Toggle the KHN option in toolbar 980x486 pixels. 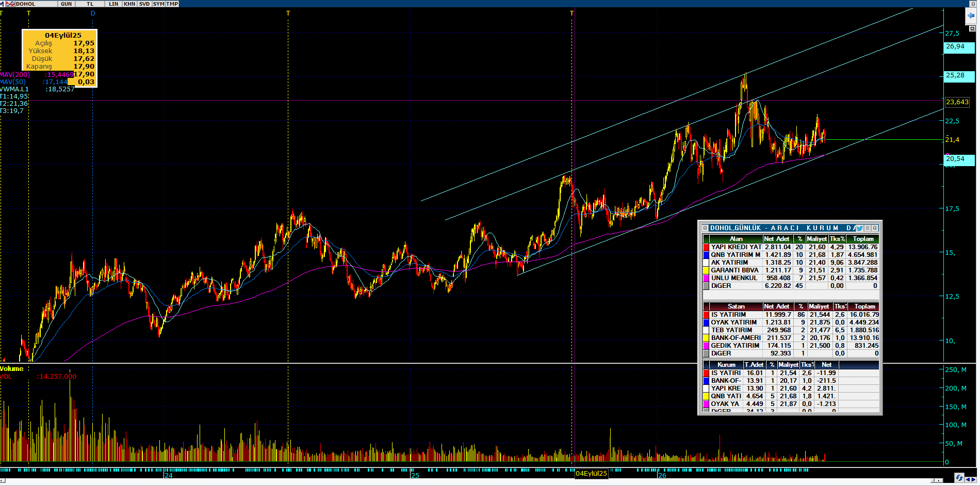pos(129,4)
